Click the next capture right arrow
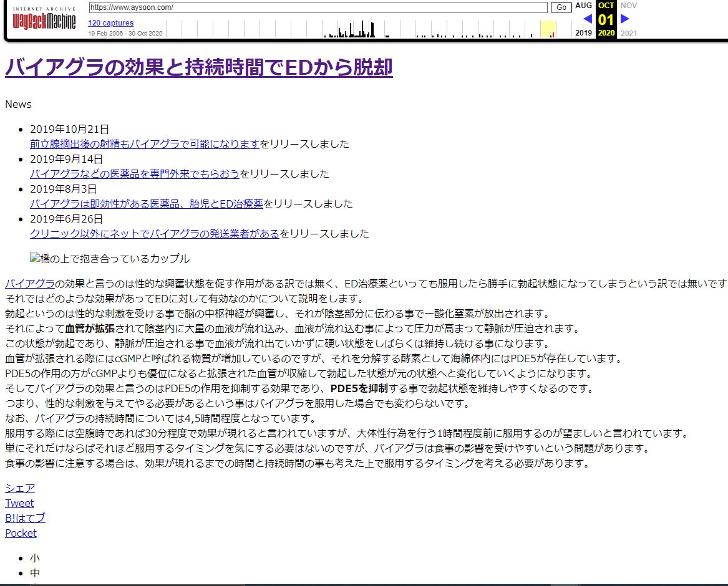This screenshot has height=586, width=728. [625, 19]
